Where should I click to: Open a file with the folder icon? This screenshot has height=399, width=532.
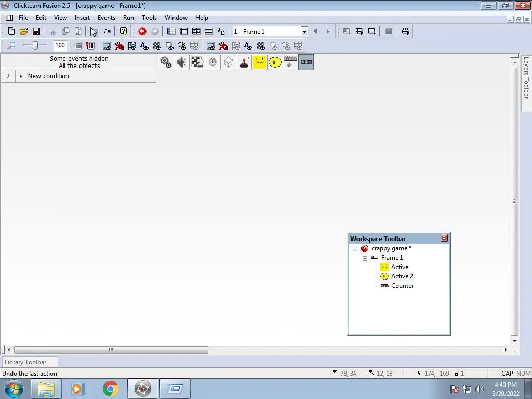(x=24, y=32)
